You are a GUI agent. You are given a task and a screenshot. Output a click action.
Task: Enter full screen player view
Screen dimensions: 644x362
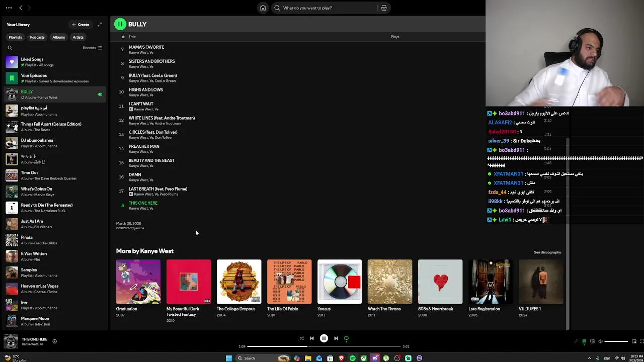pyautogui.click(x=641, y=341)
